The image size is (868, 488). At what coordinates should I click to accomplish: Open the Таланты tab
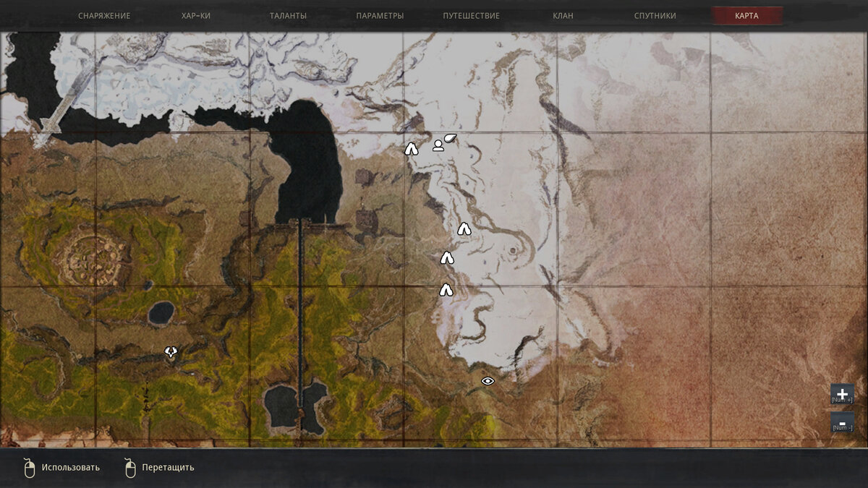point(288,15)
